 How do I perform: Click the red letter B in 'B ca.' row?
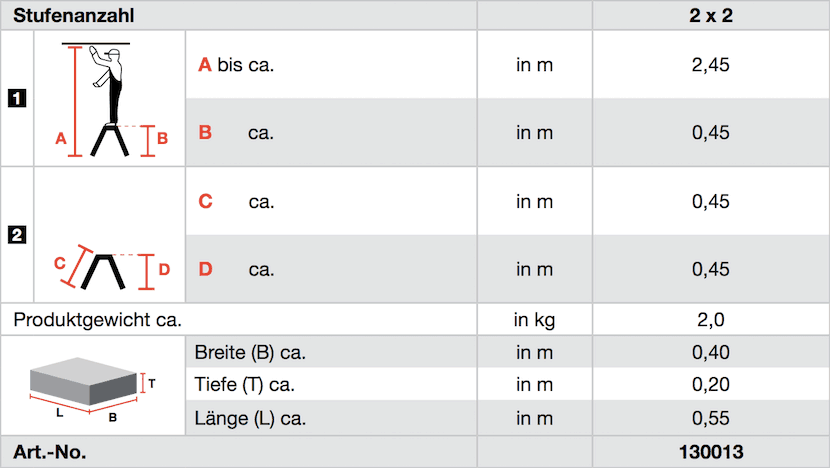205,132
